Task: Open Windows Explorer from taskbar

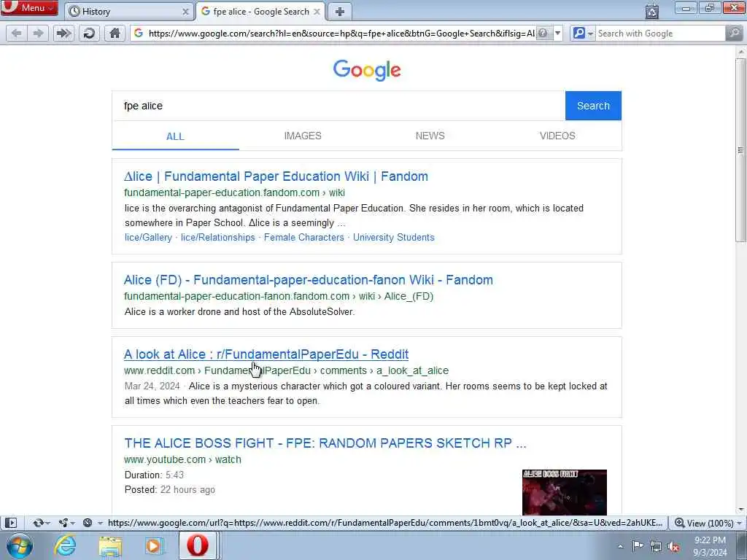Action: [110, 545]
